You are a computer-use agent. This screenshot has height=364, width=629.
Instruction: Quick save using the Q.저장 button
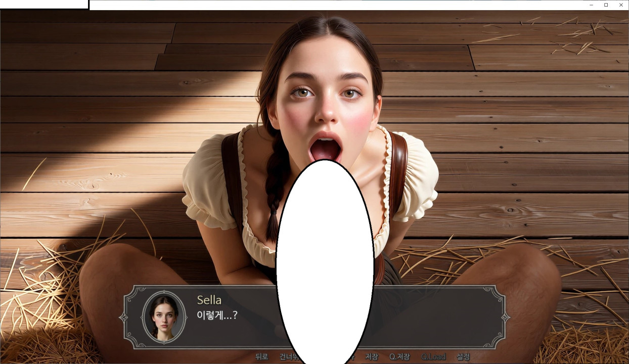[x=399, y=356]
